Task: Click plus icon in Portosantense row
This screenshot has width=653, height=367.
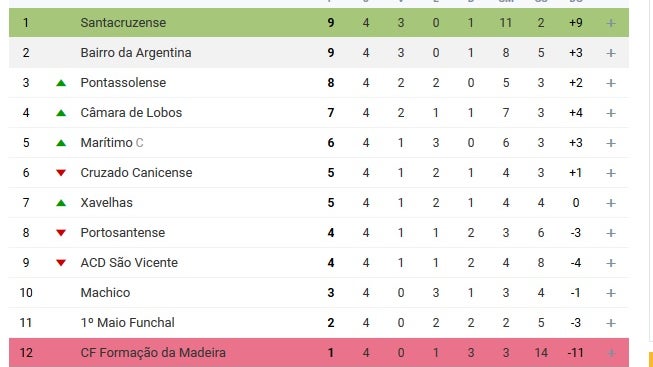Action: (611, 233)
